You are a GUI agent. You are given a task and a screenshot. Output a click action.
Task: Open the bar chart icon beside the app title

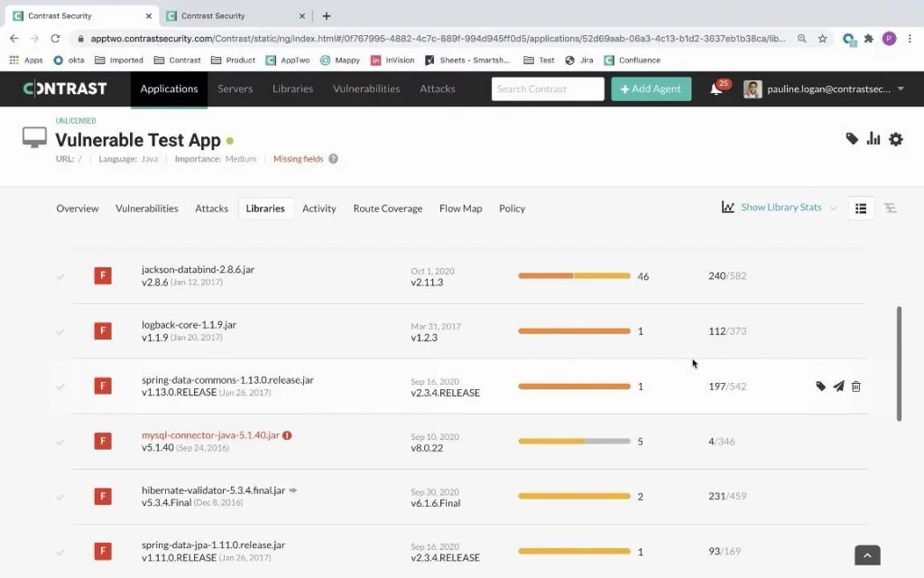873,139
